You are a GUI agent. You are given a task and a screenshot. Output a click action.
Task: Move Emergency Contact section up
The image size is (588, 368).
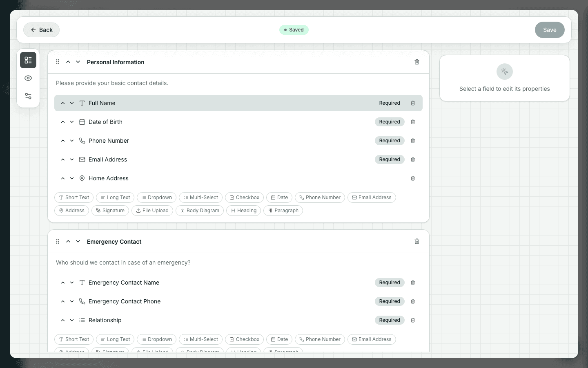click(x=68, y=241)
